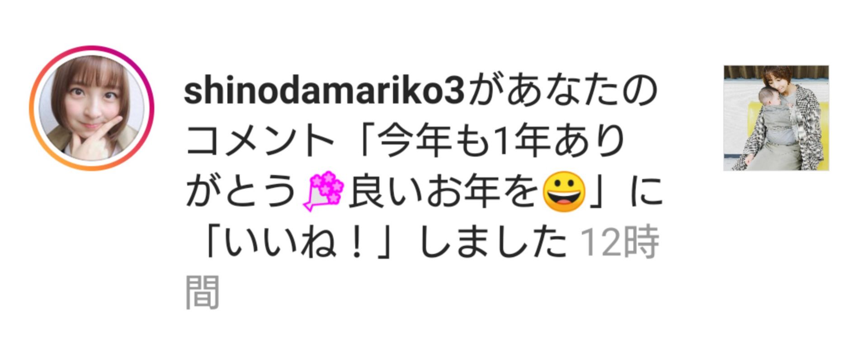Select the 12時間 timestamp text
Screen dimensions: 868x344
619,243
